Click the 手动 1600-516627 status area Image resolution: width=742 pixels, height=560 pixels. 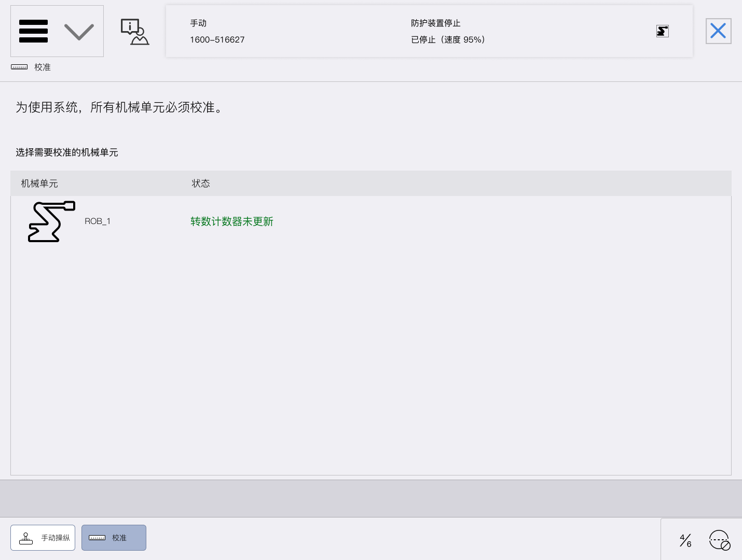coord(217,32)
